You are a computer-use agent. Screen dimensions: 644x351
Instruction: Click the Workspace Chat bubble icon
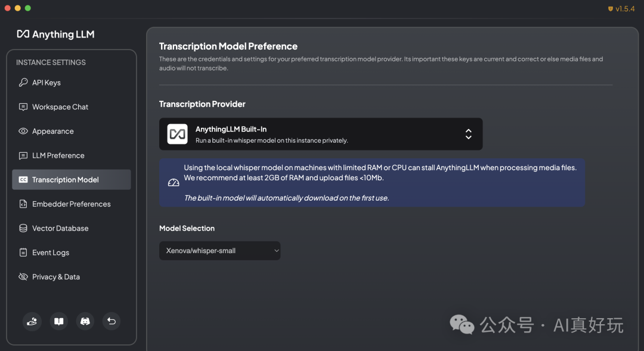point(23,107)
